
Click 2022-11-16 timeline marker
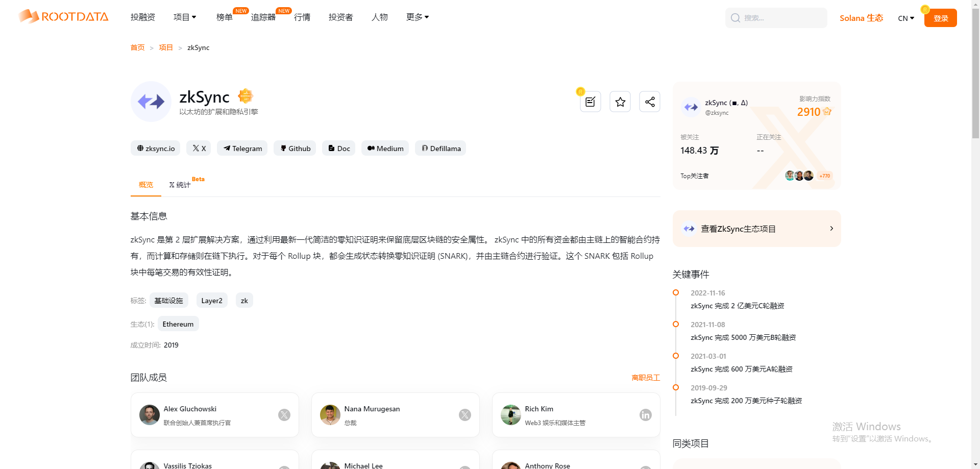pyautogui.click(x=676, y=292)
